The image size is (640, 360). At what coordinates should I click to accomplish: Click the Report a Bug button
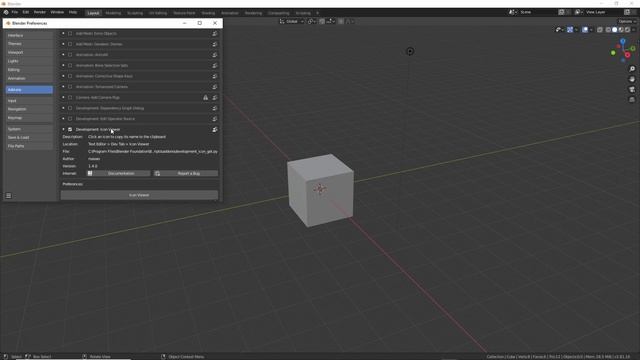(186, 173)
